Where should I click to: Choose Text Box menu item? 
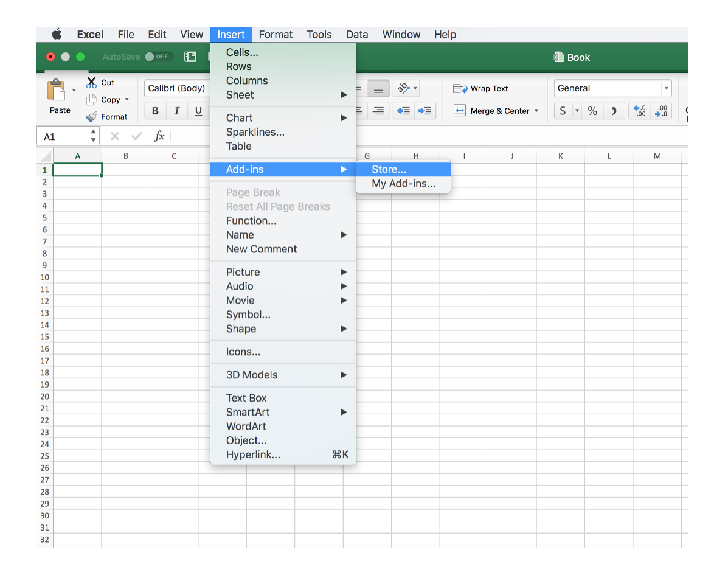pyautogui.click(x=283, y=398)
